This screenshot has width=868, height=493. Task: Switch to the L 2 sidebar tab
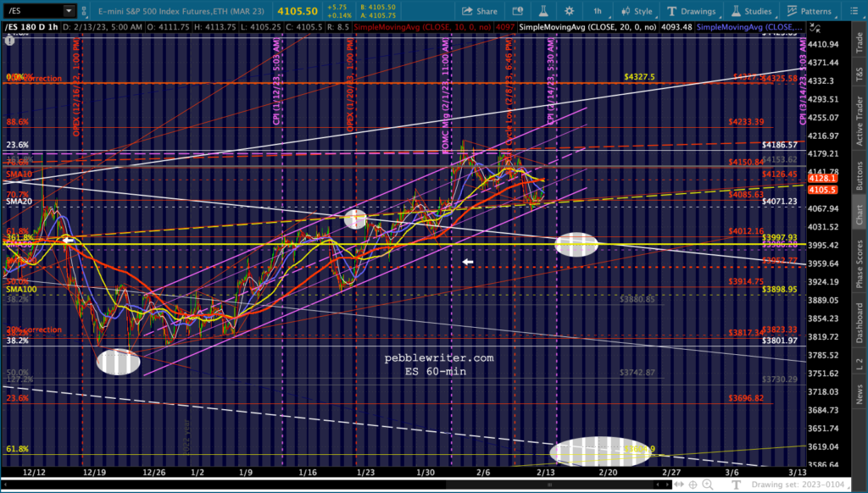(x=860, y=363)
